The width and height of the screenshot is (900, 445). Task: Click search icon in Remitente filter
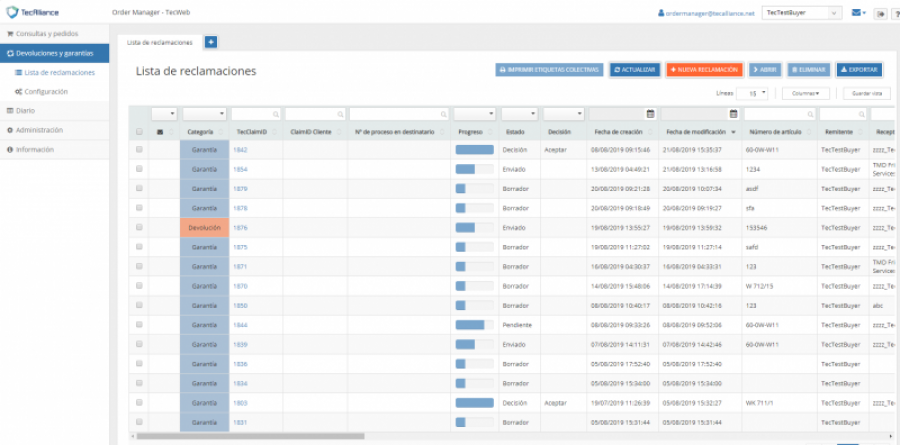pyautogui.click(x=862, y=114)
